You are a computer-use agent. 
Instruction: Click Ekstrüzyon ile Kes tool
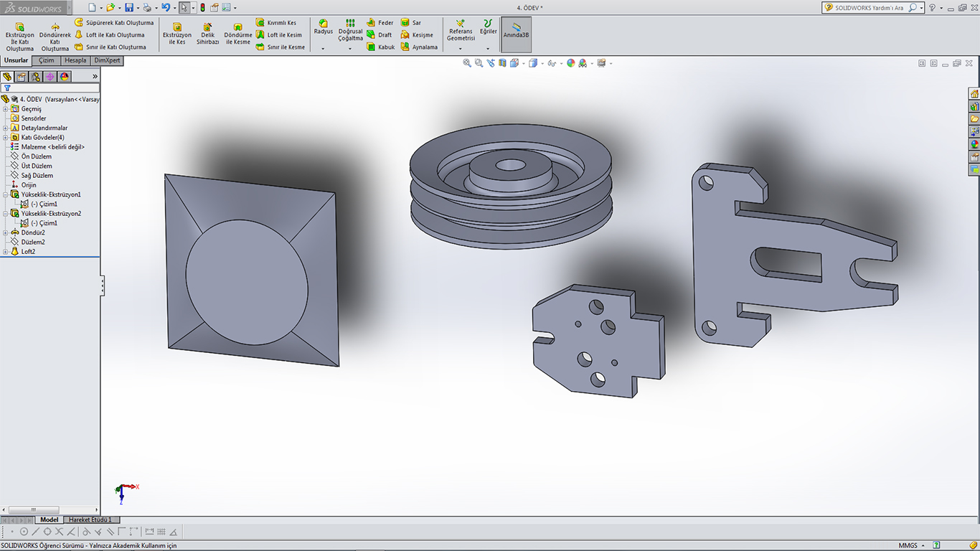(177, 33)
